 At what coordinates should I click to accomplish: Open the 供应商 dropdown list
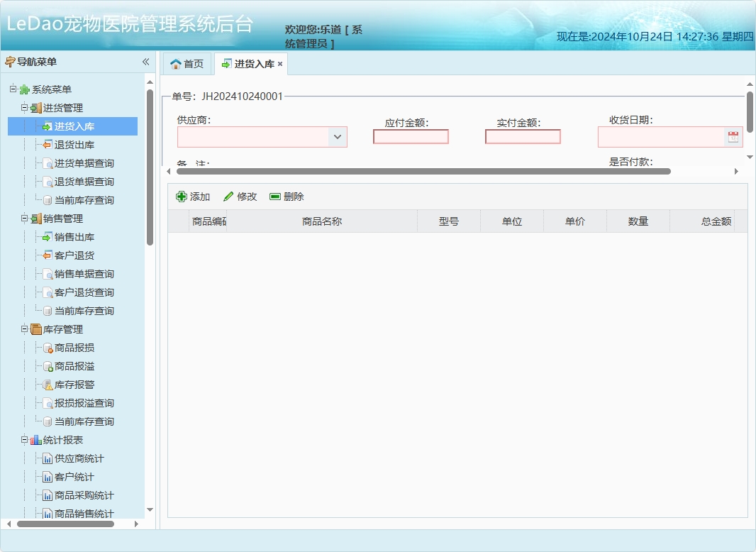pos(338,137)
